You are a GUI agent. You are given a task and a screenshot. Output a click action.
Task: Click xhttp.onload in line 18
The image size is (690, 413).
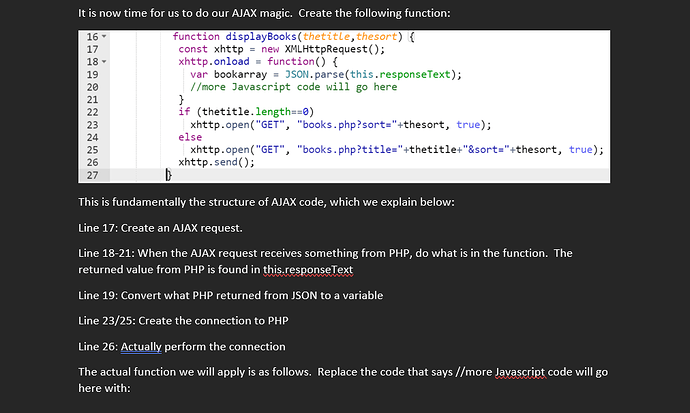click(x=214, y=62)
